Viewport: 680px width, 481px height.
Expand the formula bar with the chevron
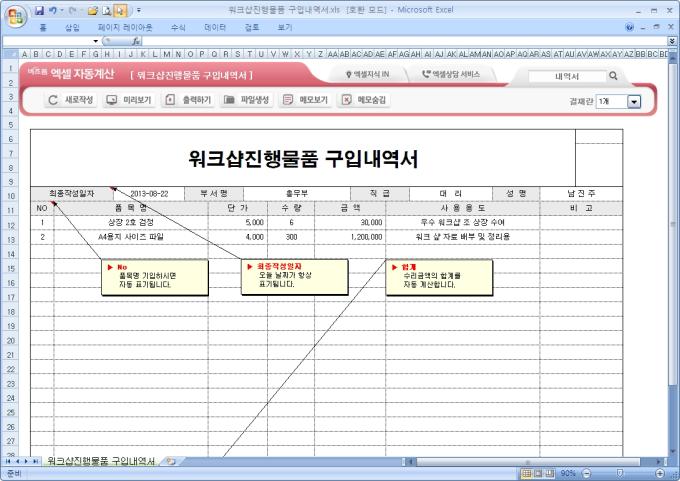[x=672, y=41]
